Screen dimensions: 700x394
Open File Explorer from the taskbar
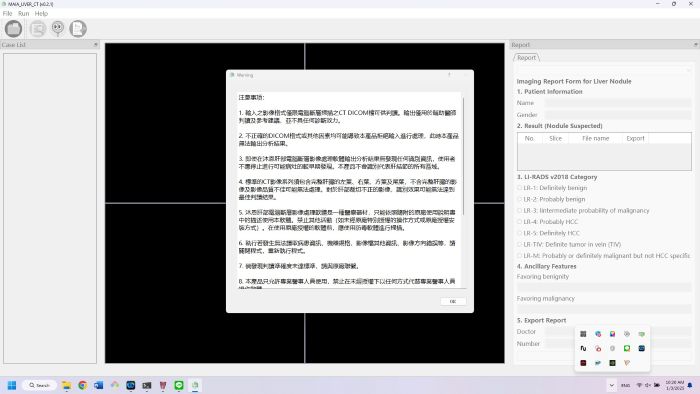[67, 385]
